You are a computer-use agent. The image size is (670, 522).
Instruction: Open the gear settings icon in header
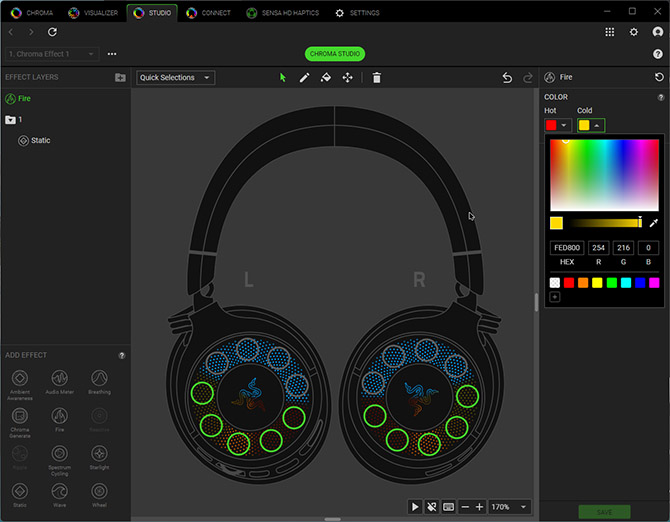[x=634, y=32]
